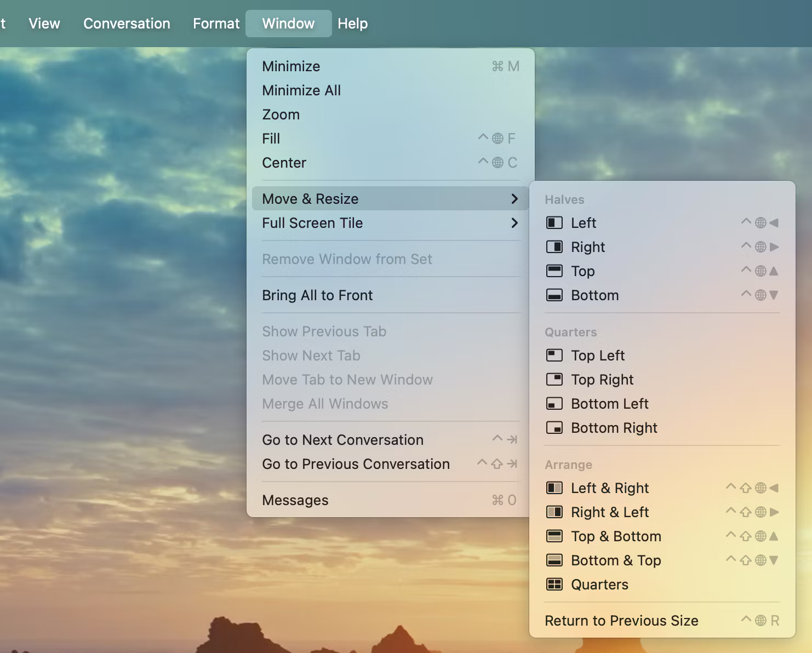Choose Return to Previous Size
812x653 pixels.
pos(662,621)
